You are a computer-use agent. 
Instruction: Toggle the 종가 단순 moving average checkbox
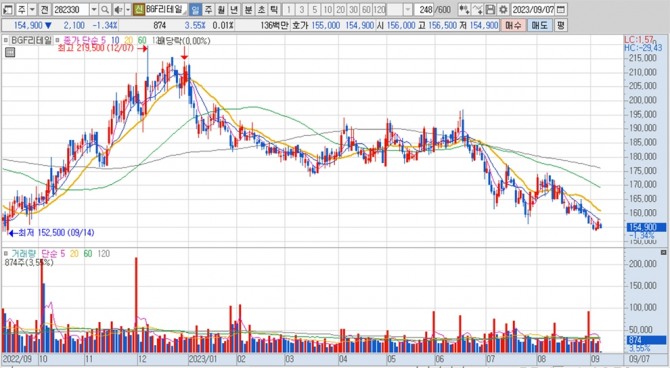click(57, 41)
